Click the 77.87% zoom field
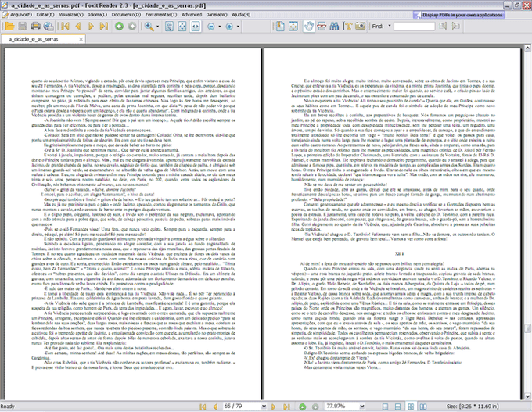Screen dimensions: 532x412 tap(342, 407)
